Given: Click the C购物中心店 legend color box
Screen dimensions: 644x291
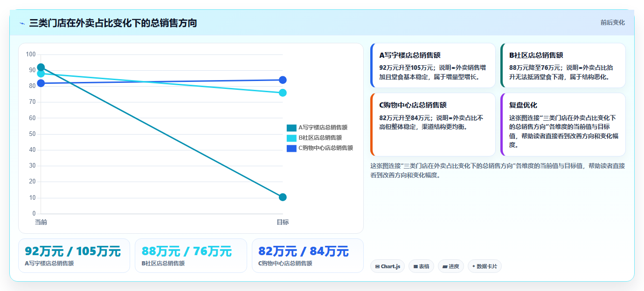Looking at the screenshot, I should point(291,148).
